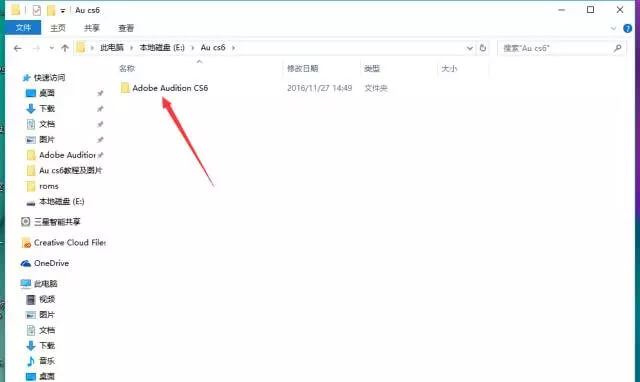640x382 pixels.
Task: Open 图片 under quick access
Action: coord(47,140)
